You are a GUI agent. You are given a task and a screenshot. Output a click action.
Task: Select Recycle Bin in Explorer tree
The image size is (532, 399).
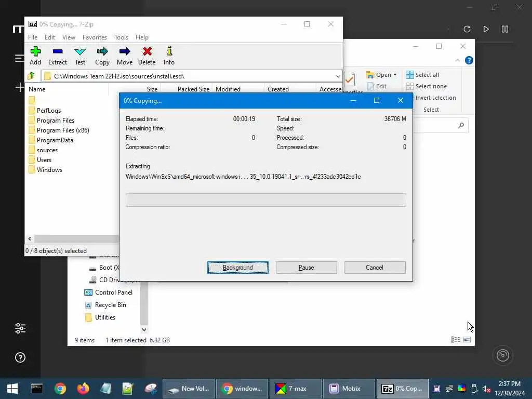click(105, 304)
